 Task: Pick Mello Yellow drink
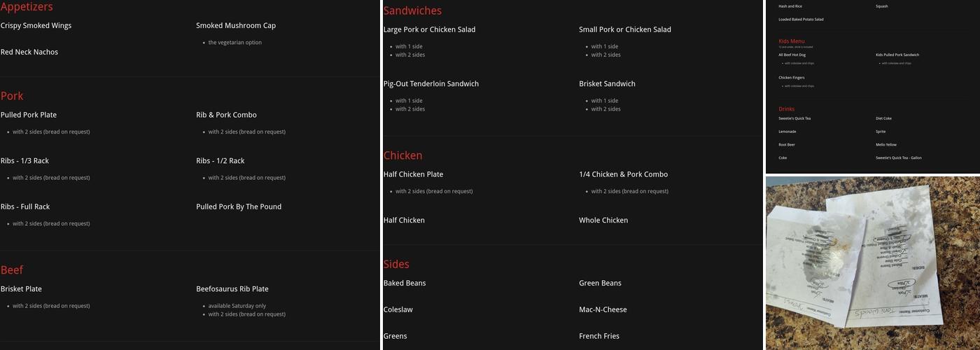(x=885, y=145)
